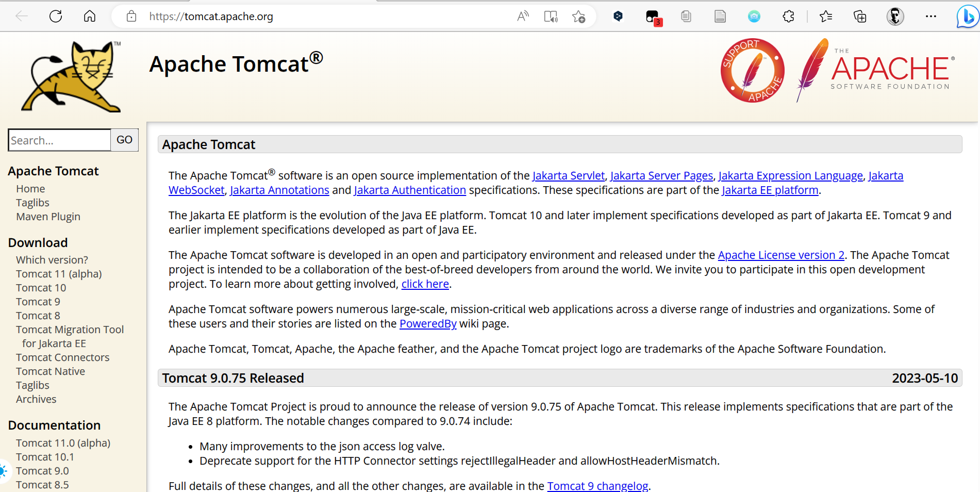This screenshot has width=980, height=492.
Task: Open Tomcat 10 download page
Action: [41, 288]
